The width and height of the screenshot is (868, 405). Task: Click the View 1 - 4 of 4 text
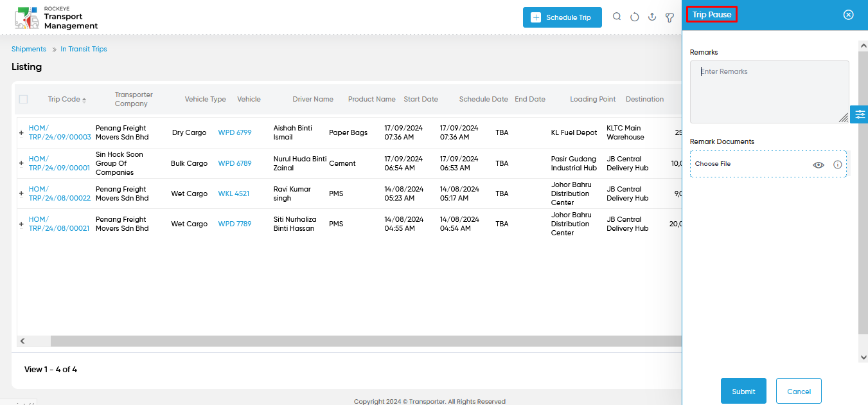pyautogui.click(x=51, y=370)
